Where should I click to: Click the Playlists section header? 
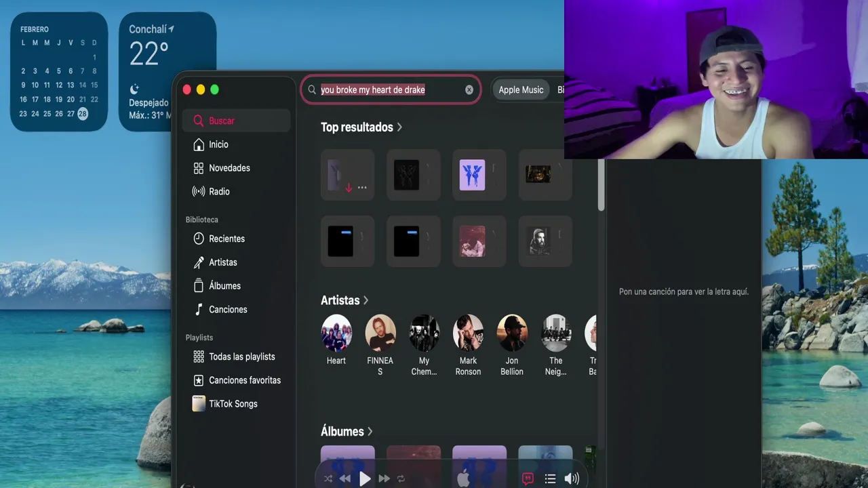pyautogui.click(x=199, y=338)
